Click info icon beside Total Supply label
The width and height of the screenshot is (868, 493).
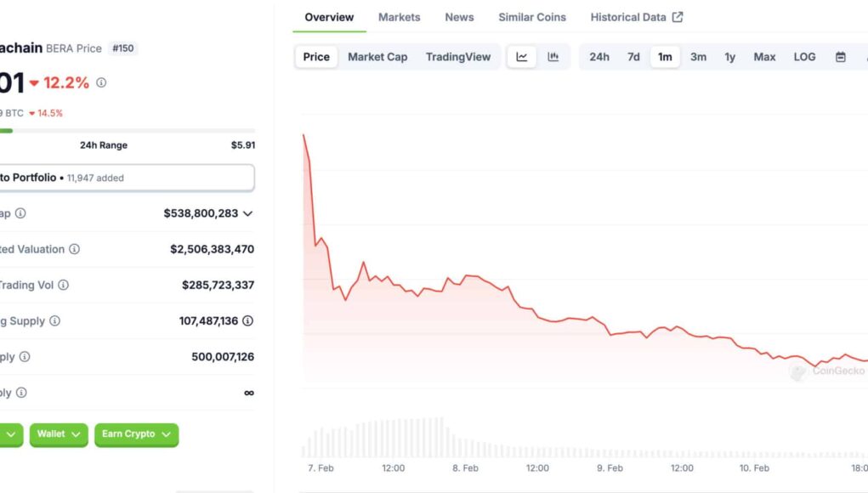tap(25, 357)
